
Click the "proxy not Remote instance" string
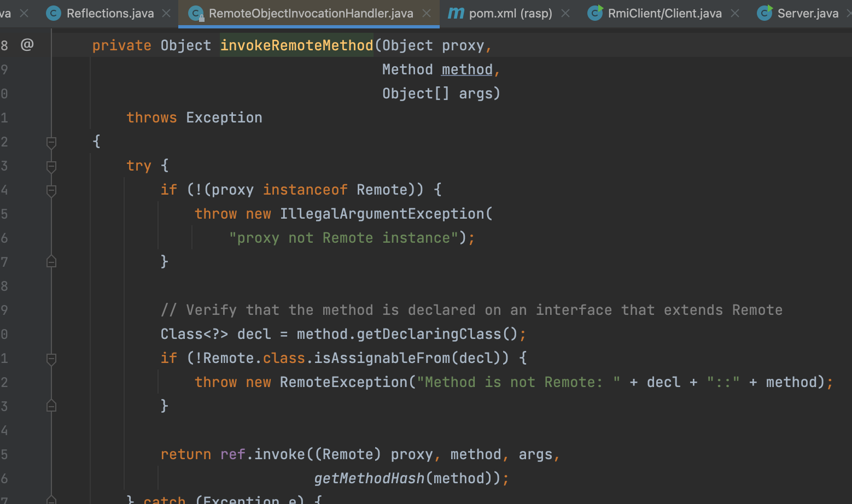[x=343, y=238]
